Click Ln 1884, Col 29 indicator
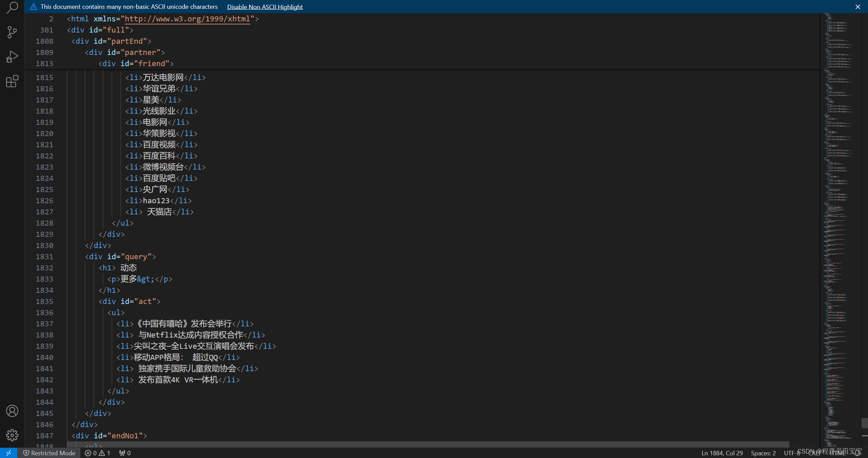This screenshot has width=868, height=458. [x=722, y=453]
